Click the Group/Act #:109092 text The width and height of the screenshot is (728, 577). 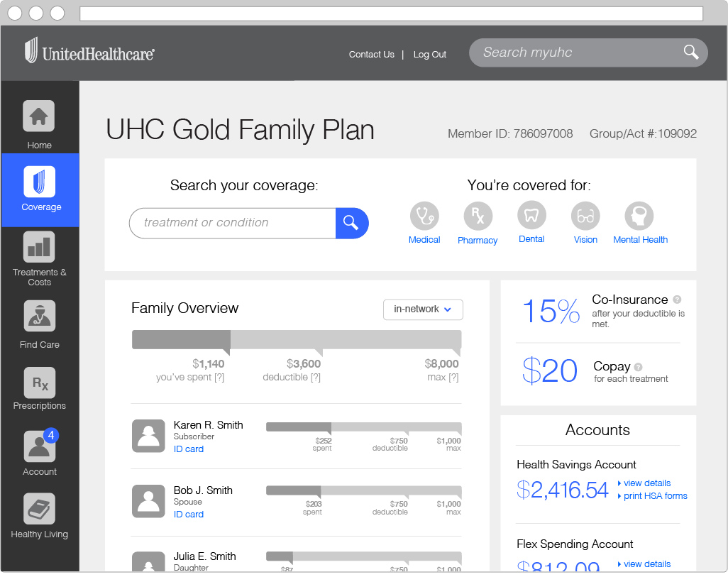643,134
